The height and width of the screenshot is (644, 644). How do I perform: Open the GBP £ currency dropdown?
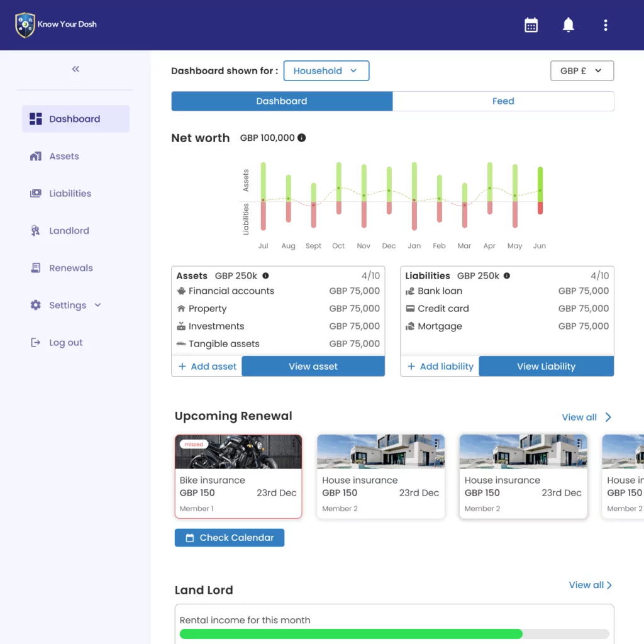pyautogui.click(x=582, y=71)
